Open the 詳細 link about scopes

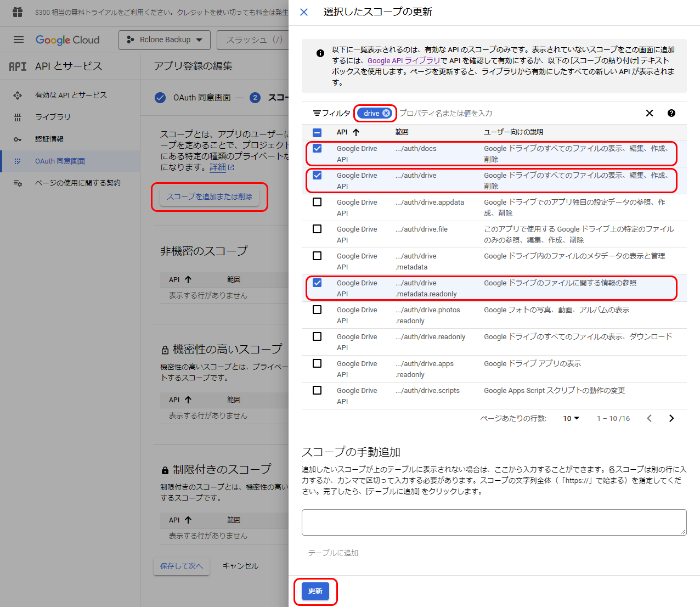(222, 167)
